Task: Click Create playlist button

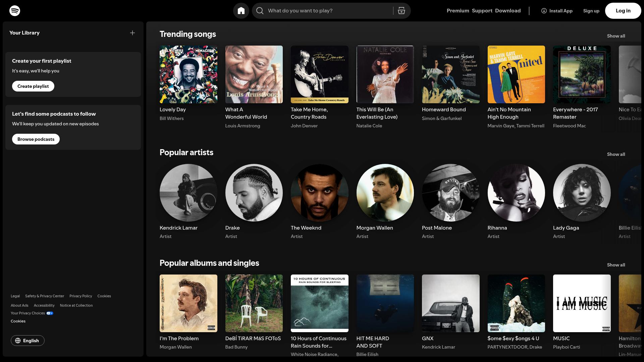Action: pos(33,86)
